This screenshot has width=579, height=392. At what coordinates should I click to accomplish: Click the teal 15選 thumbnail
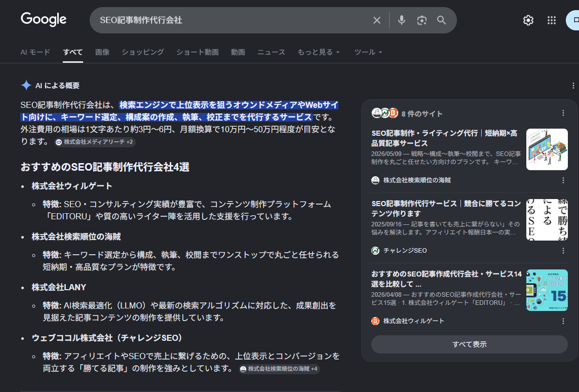click(x=547, y=290)
